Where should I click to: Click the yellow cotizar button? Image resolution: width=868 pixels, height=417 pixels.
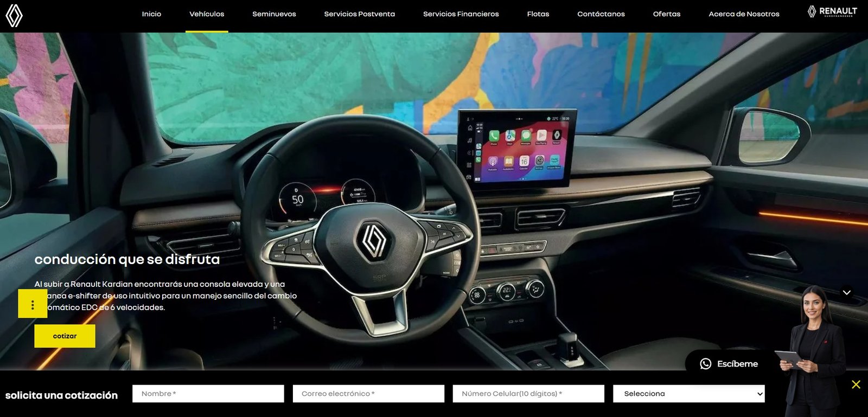point(65,336)
